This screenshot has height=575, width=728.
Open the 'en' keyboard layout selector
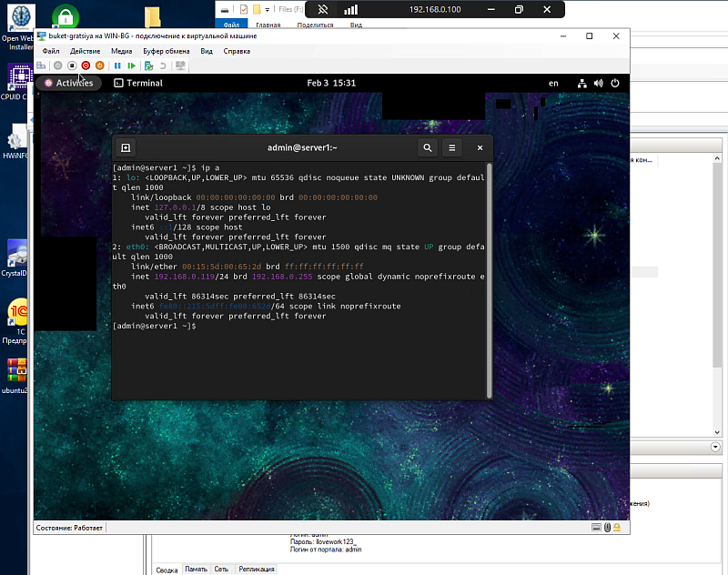(553, 83)
